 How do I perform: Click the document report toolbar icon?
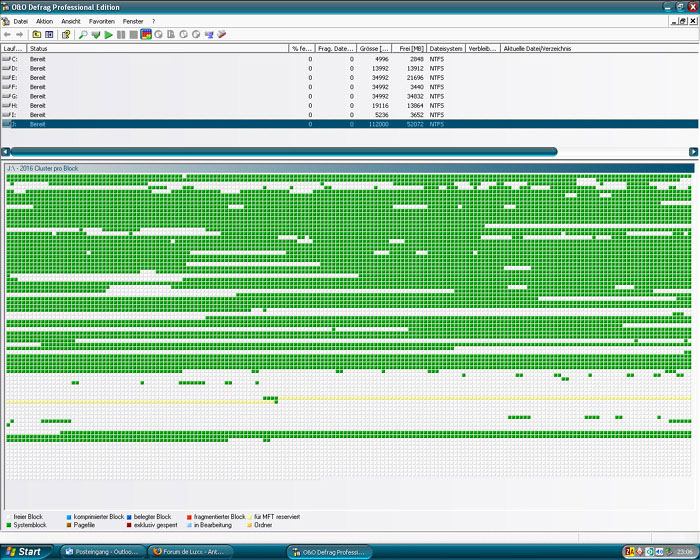pyautogui.click(x=171, y=34)
